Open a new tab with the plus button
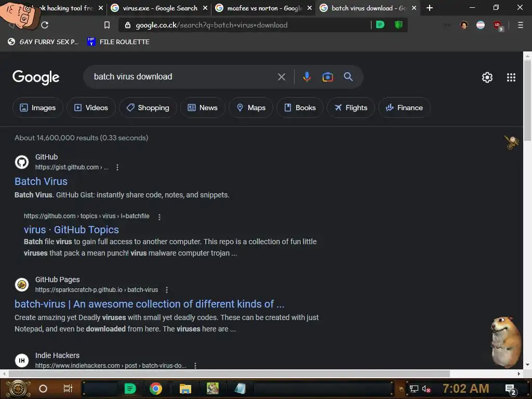Image resolution: width=532 pixels, height=399 pixels. tap(430, 8)
